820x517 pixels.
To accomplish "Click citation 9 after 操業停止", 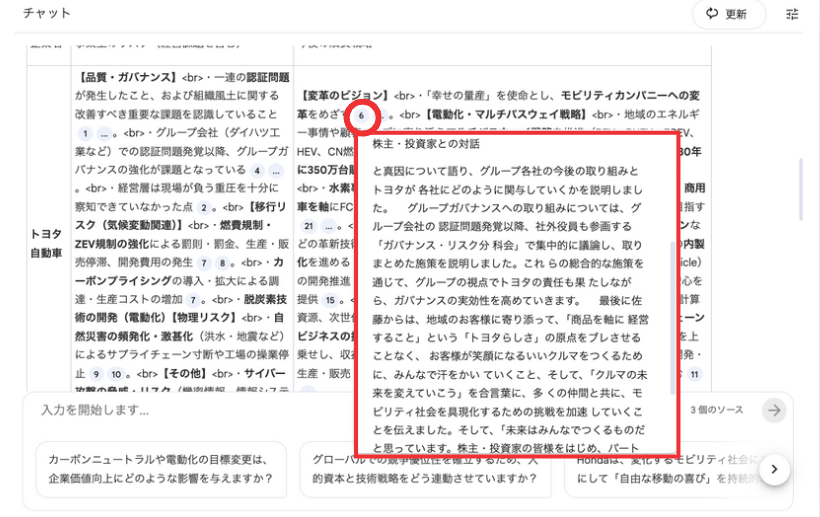I will pyautogui.click(x=96, y=374).
